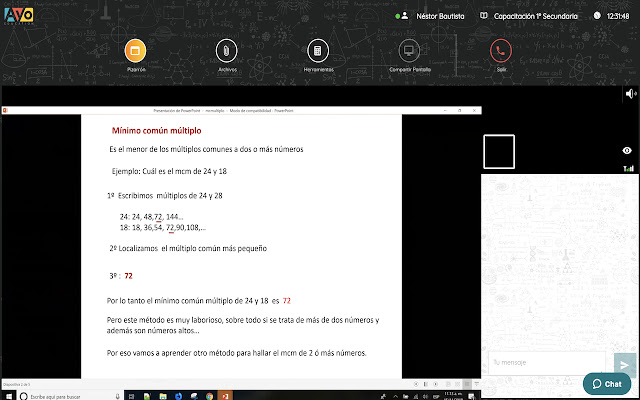The width and height of the screenshot is (640, 400).
Task: Click the signal strength indicator
Action: point(628,168)
